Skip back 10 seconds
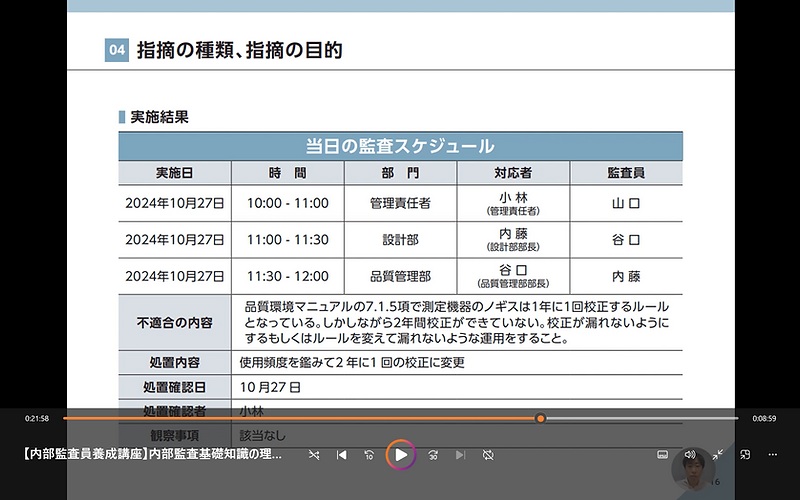 coord(369,455)
